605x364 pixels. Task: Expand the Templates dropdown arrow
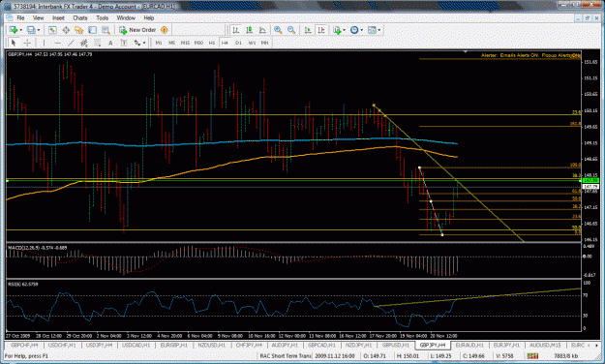point(379,30)
